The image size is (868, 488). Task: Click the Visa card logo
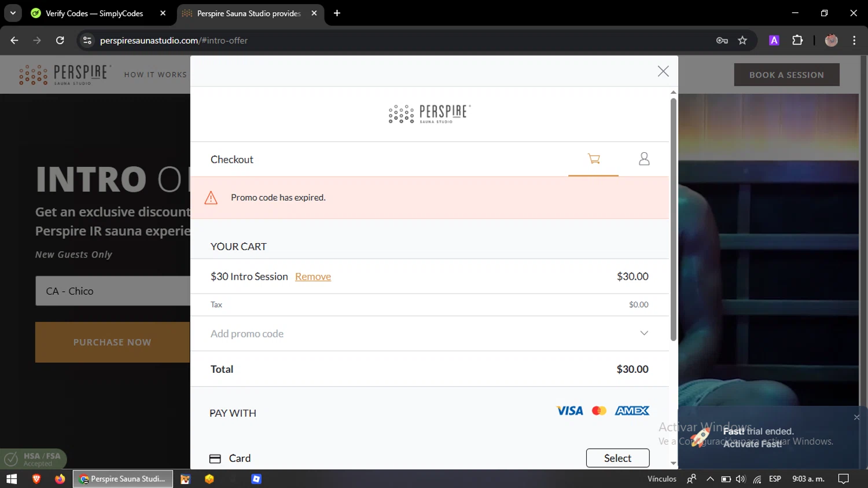pos(570,410)
